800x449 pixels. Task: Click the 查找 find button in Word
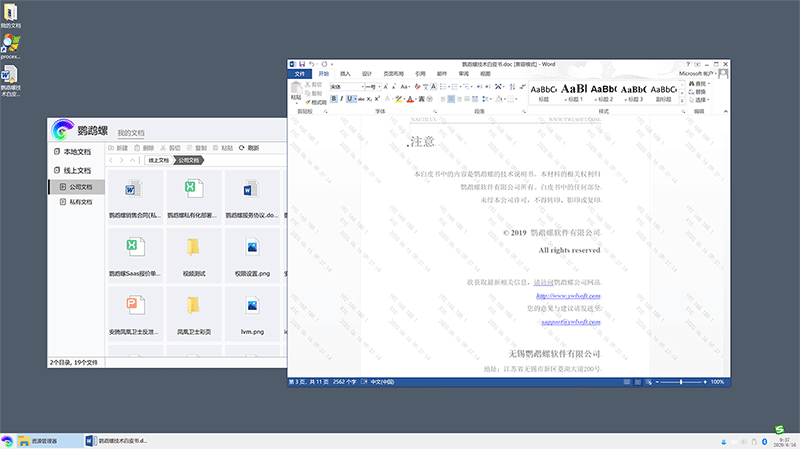coord(698,84)
